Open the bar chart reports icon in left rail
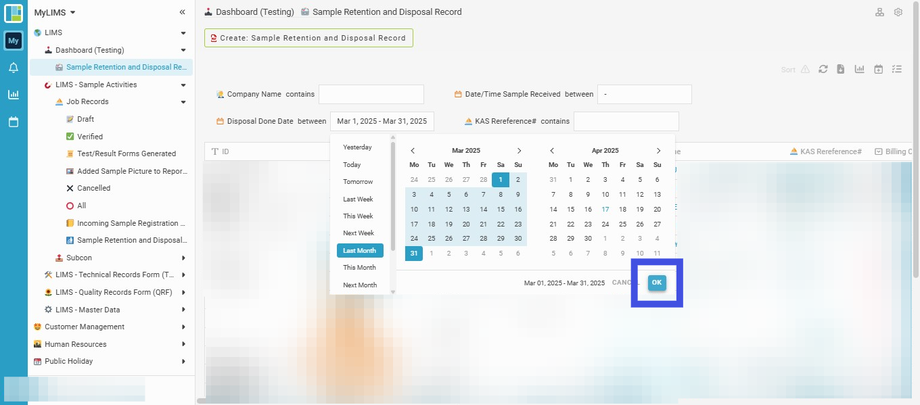920x405 pixels. (x=13, y=94)
